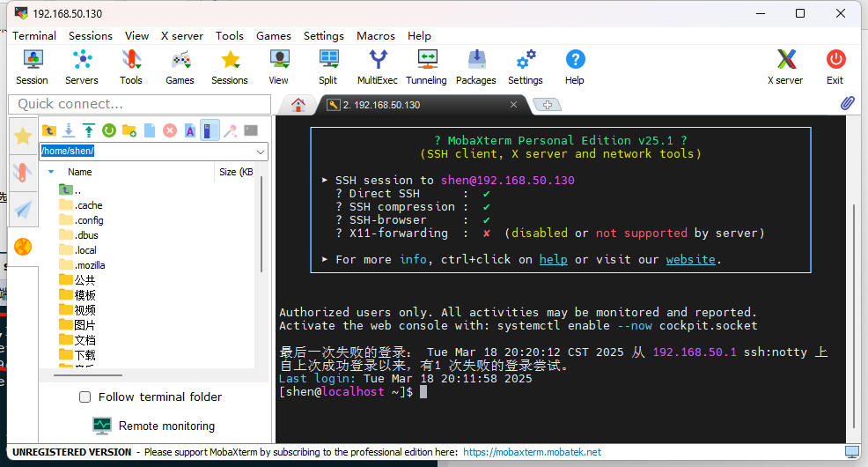The image size is (868, 467).
Task: Click the monitor icon in status bar
Action: (852, 452)
